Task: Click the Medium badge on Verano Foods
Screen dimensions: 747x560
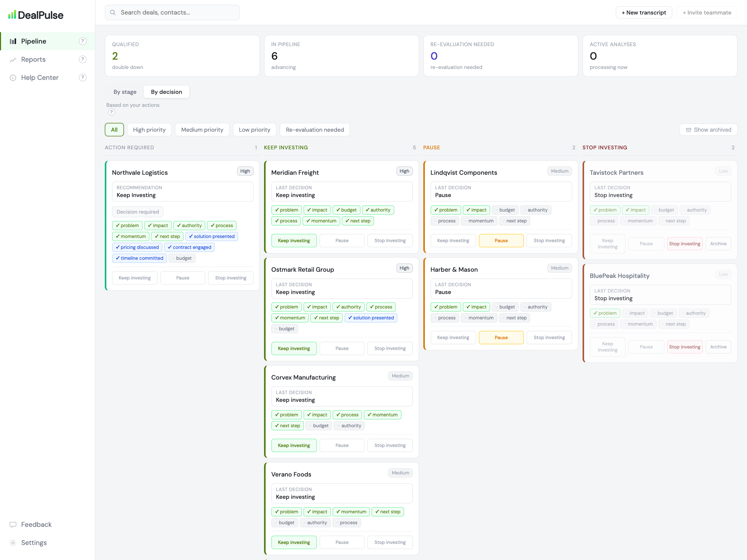Action: pyautogui.click(x=400, y=473)
